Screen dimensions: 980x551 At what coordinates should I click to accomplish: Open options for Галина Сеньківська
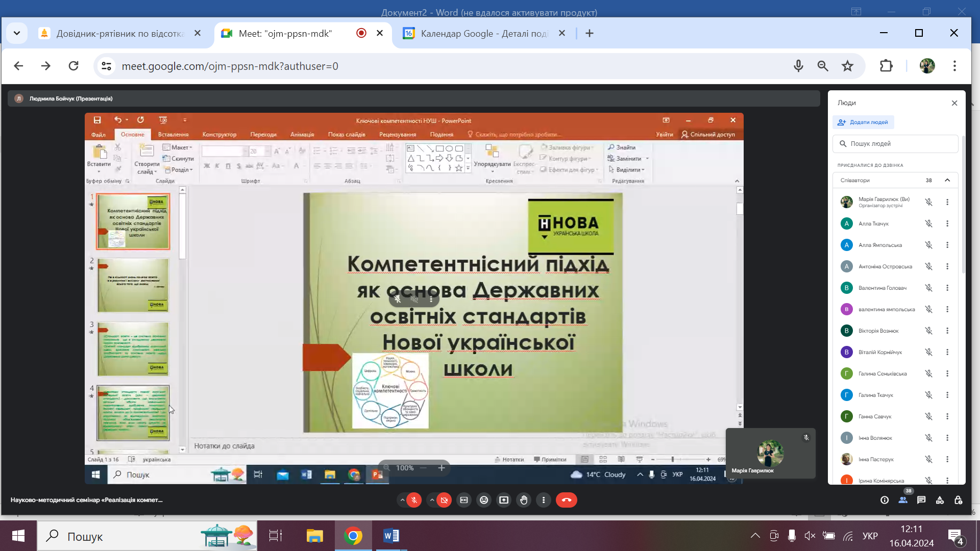tap(947, 373)
